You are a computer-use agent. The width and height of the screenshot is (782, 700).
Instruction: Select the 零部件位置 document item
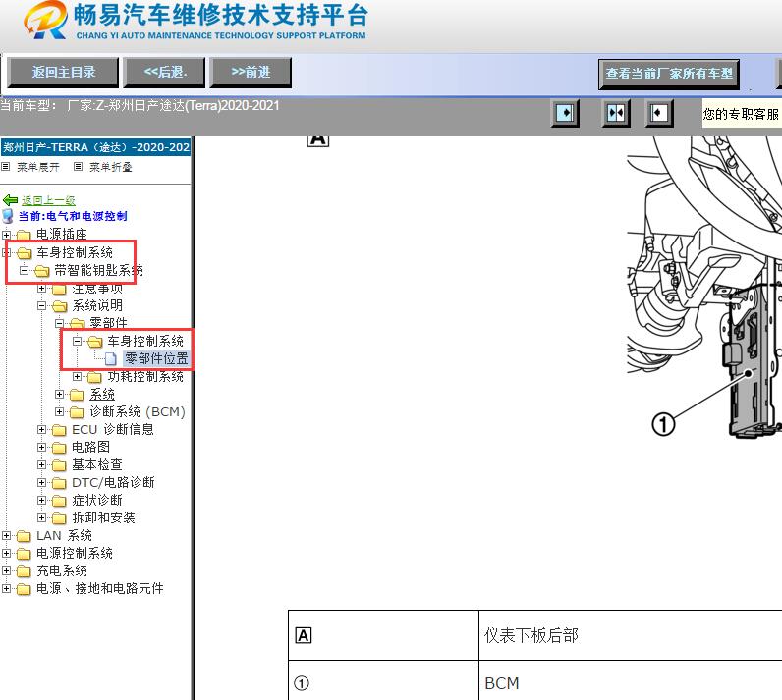(x=156, y=358)
